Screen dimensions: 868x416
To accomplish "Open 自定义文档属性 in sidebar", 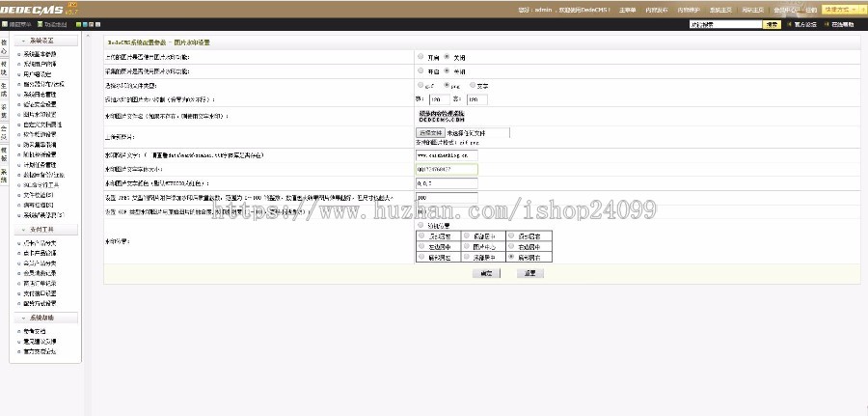I will tap(42, 125).
